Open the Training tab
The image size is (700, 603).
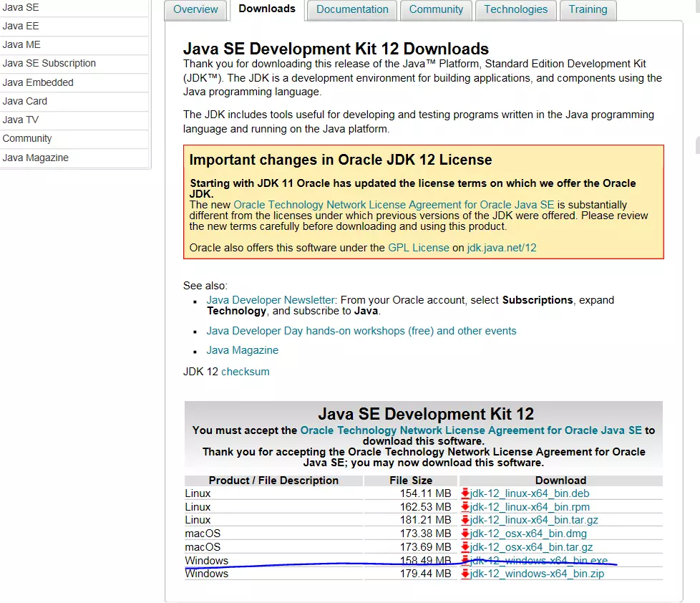tap(588, 10)
